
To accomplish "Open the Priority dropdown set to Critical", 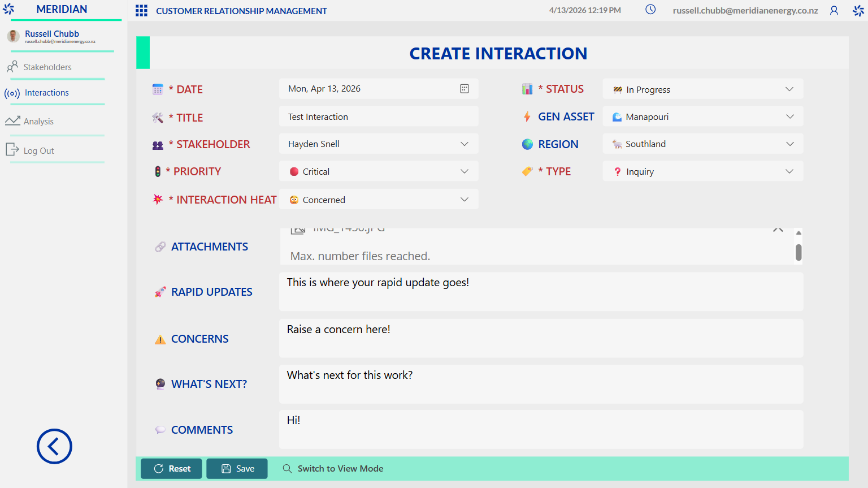I will click(x=465, y=171).
